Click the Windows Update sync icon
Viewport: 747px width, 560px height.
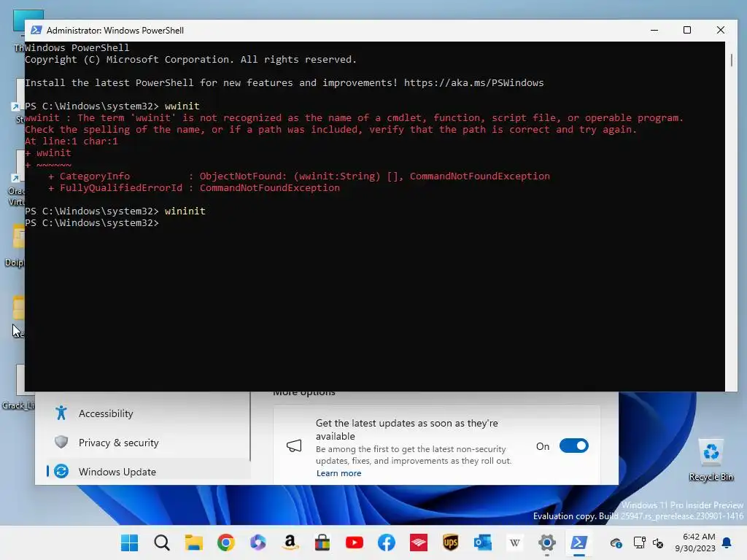pyautogui.click(x=61, y=472)
